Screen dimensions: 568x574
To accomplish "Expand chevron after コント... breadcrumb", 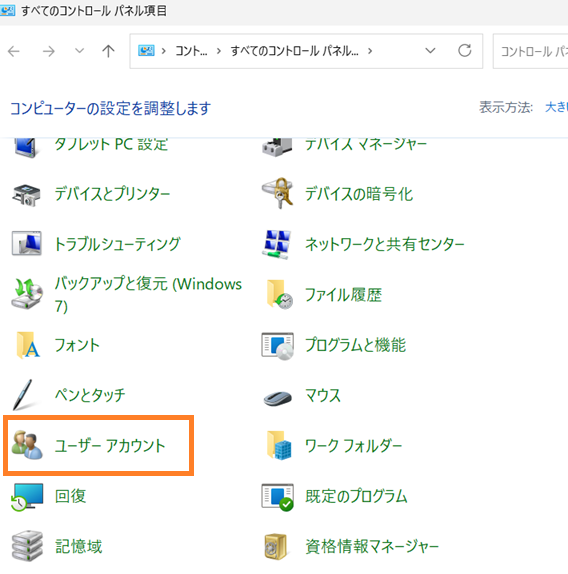I will (219, 51).
